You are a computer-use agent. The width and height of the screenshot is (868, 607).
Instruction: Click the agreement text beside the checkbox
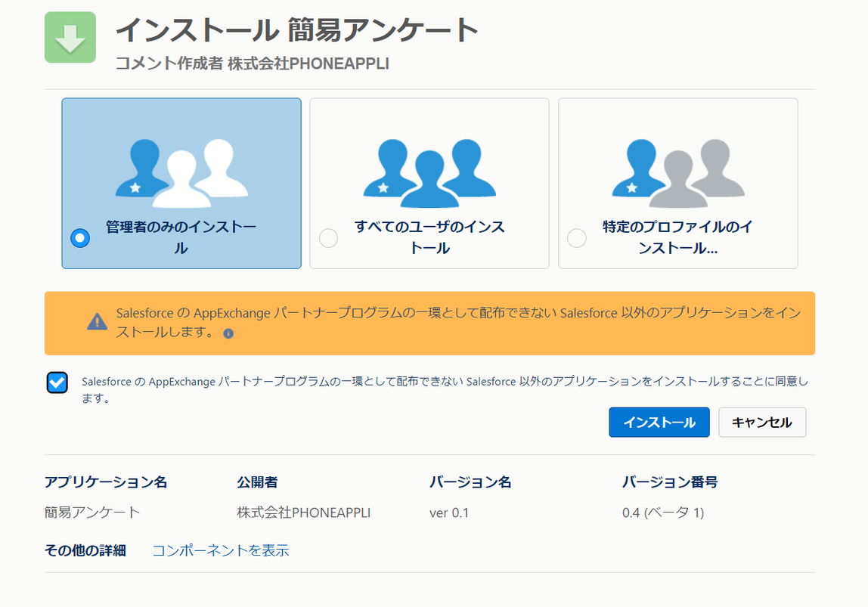click(x=445, y=389)
